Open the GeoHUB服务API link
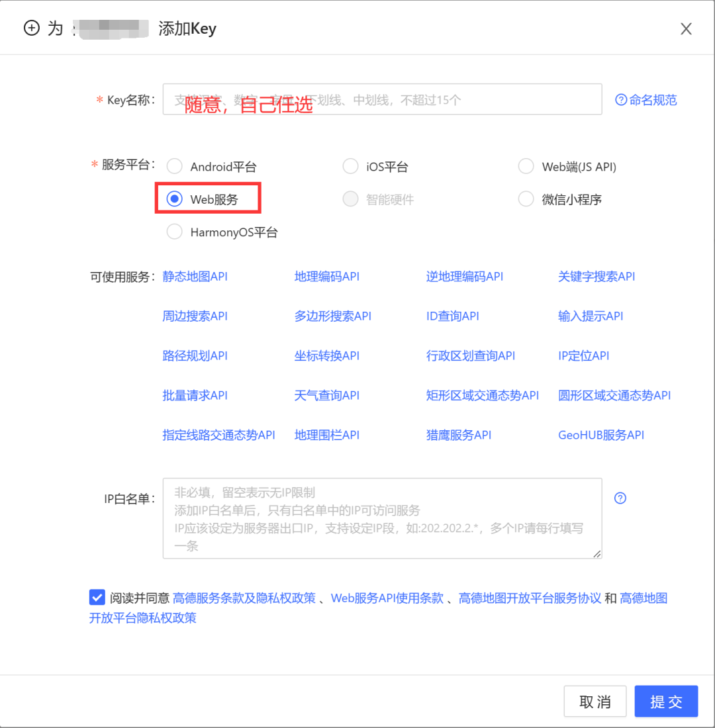Screen dimensions: 715x728 pyautogui.click(x=601, y=435)
